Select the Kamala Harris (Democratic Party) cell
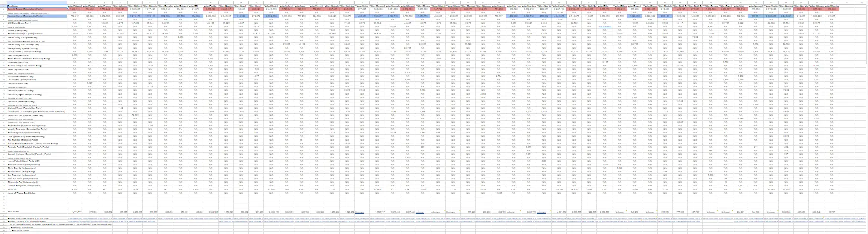Viewport: 868px width, 234px height. (30, 16)
